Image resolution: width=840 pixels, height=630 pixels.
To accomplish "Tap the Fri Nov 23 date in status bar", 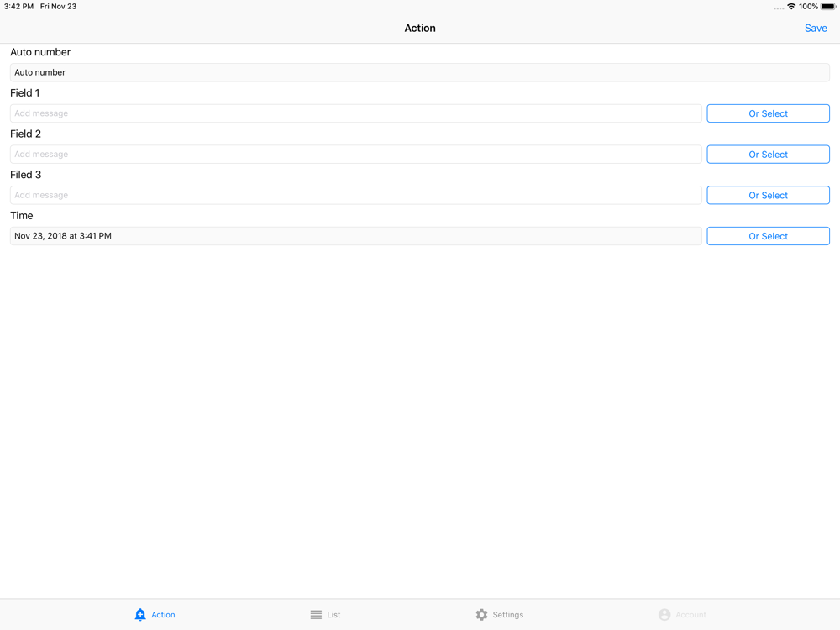I will tap(59, 7).
